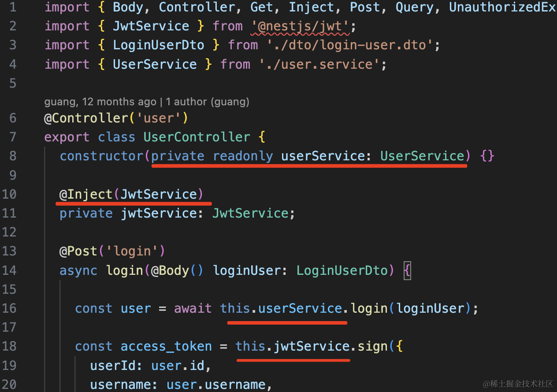Click the highlighted opening brace on line 14
The width and height of the screenshot is (557, 392).
[407, 270]
